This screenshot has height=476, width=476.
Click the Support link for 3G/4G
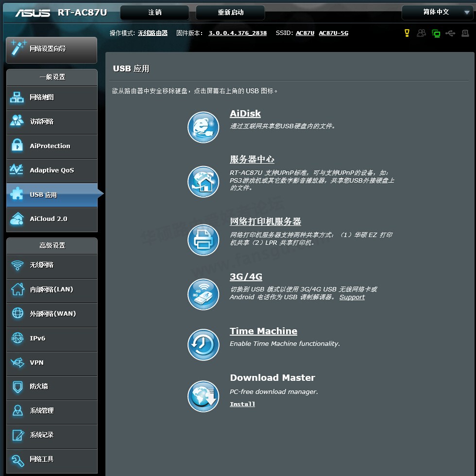tap(352, 297)
